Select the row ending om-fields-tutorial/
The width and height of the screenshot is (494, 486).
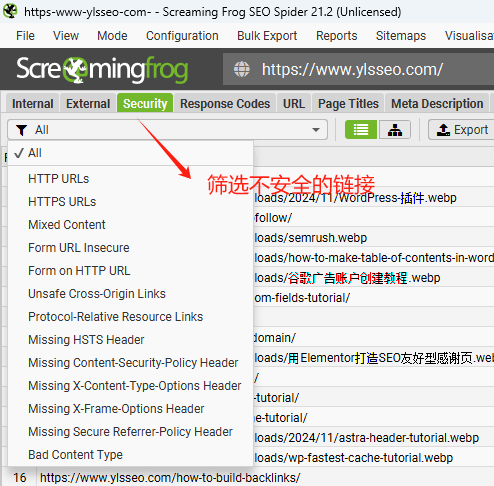pos(373,298)
